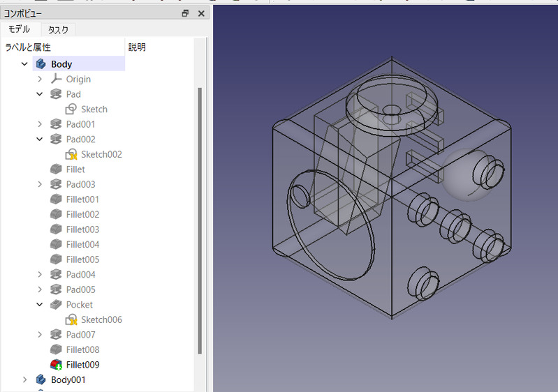The width and height of the screenshot is (558, 392).
Task: Click the Fillet003 icon
Action: pyautogui.click(x=56, y=229)
